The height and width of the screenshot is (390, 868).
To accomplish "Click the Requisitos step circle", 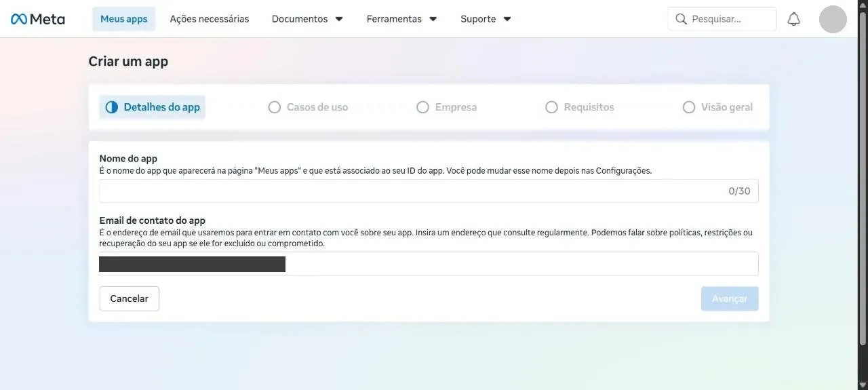I will (x=551, y=107).
